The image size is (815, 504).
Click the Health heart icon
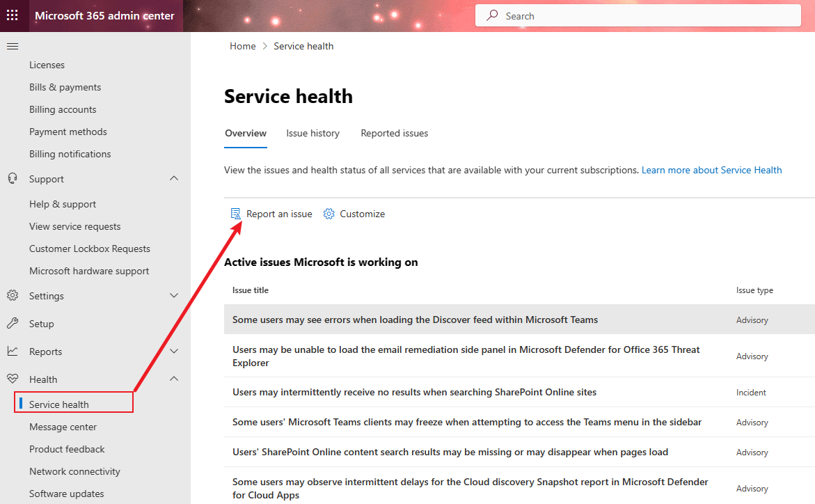13,379
